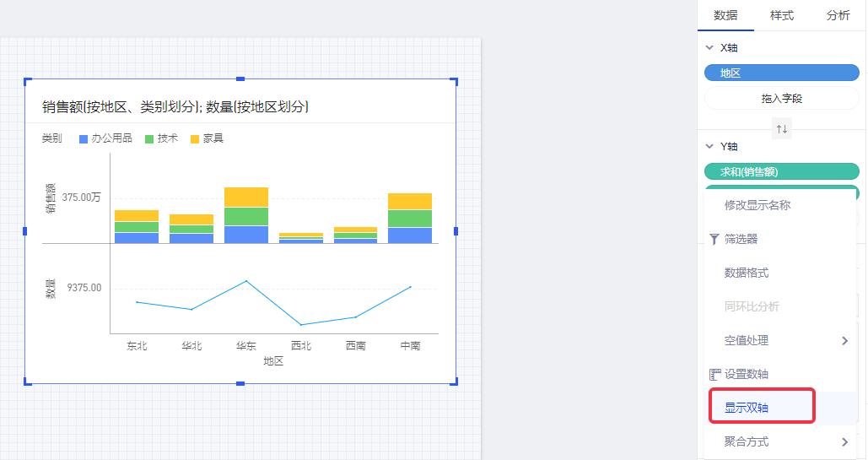This screenshot has width=868, height=460.
Task: Select the 数据 tab
Action: 725,15
